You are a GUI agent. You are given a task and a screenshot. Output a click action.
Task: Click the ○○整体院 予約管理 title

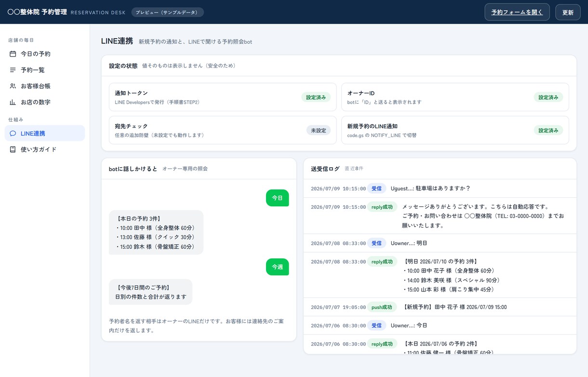pos(37,12)
